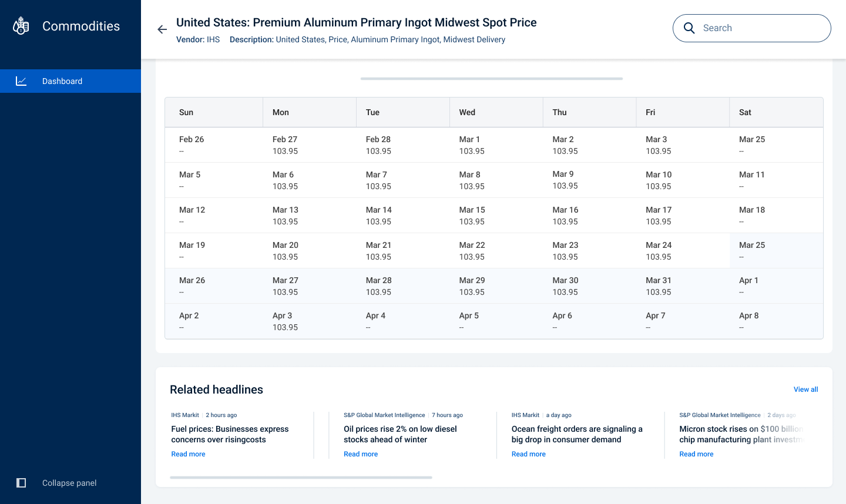Click the Fuel prices headline title
The height and width of the screenshot is (504, 846).
point(230,434)
